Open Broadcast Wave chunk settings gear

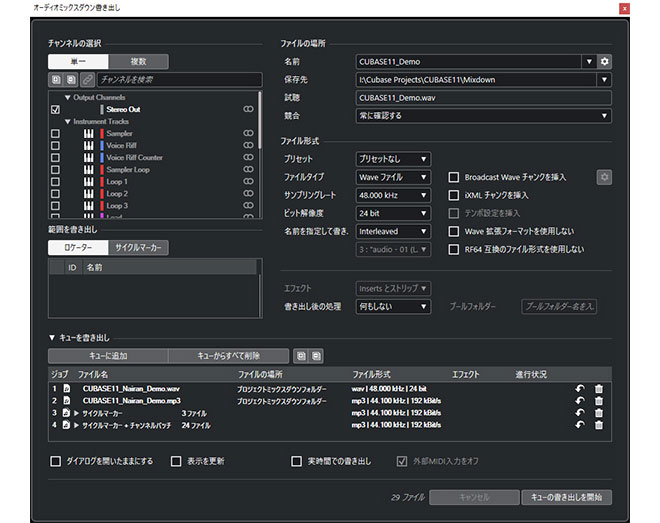[604, 177]
